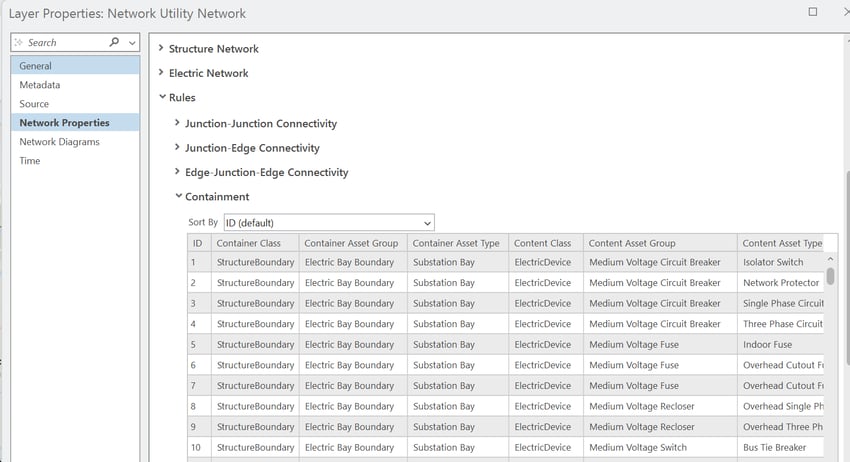Open the Sort By dropdown
Screen dimensions: 850x462
pyautogui.click(x=328, y=222)
